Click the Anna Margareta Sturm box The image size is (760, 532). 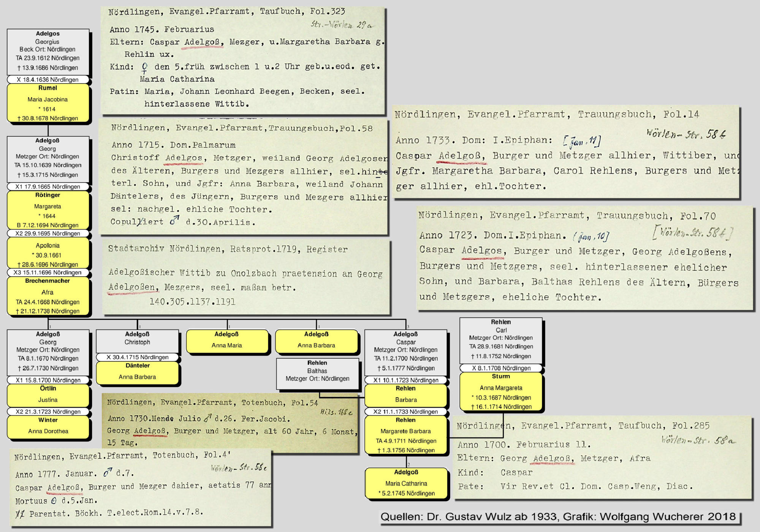[501, 391]
